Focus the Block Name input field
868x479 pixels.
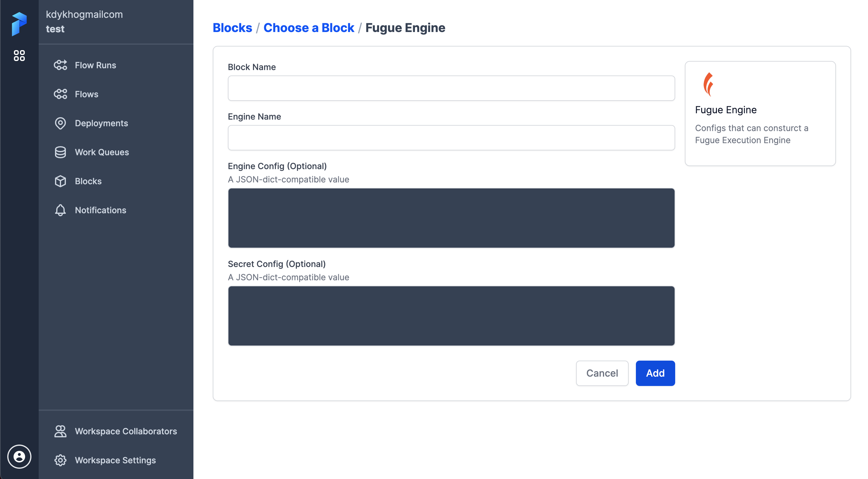451,88
